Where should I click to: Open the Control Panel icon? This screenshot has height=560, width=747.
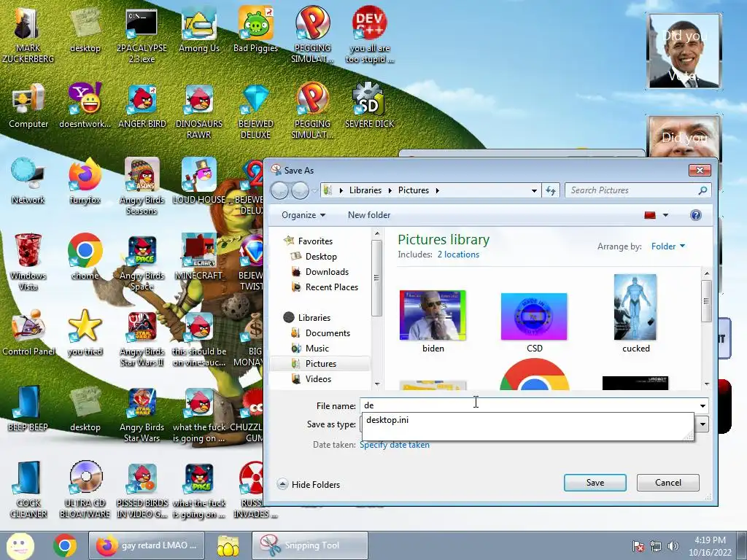(28, 333)
